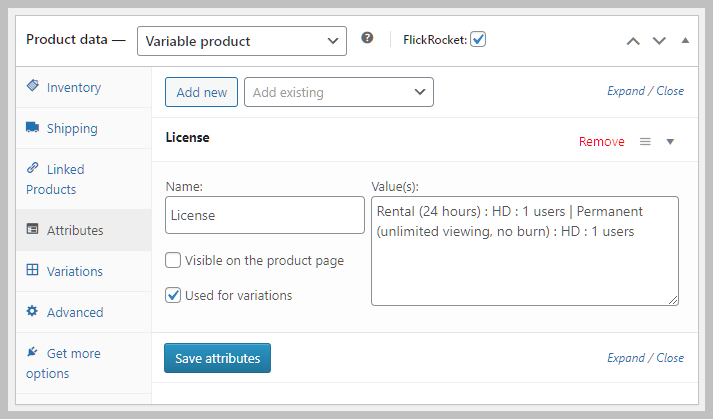Toggle the Product data panel triangle
The image size is (713, 419).
(685, 41)
